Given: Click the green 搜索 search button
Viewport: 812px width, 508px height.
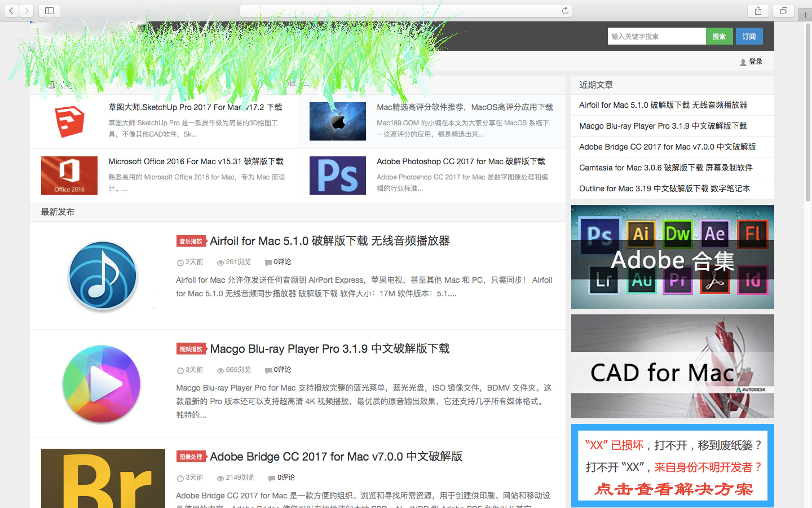Looking at the screenshot, I should point(719,36).
